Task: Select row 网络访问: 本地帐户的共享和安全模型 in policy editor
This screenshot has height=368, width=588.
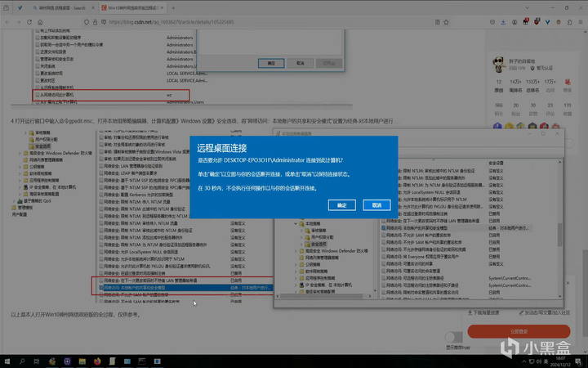Action: pyautogui.click(x=456, y=228)
